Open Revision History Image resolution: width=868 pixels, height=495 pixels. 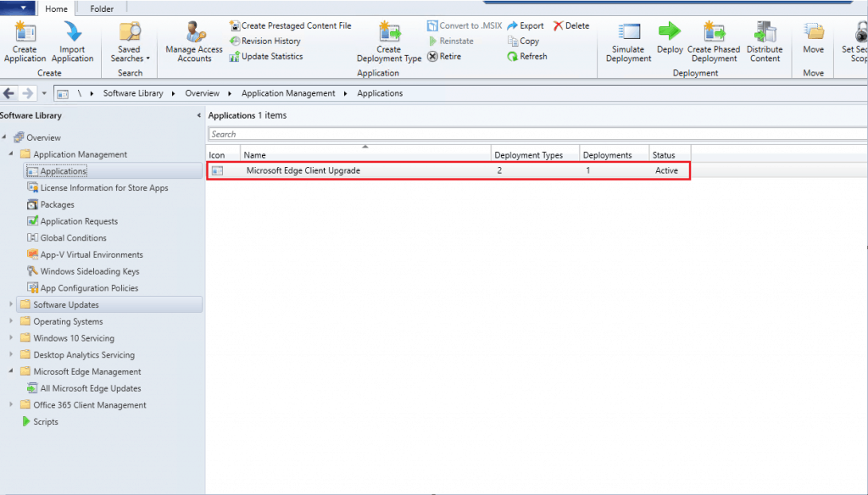pos(265,41)
